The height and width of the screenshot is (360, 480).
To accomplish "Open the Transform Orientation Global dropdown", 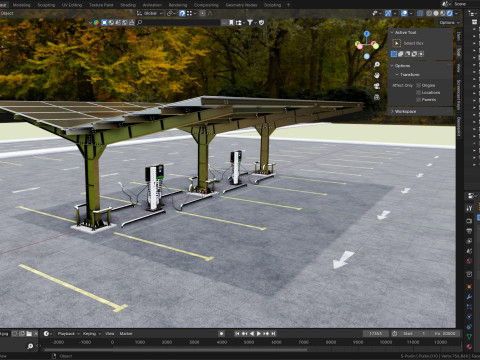I will click(x=150, y=13).
